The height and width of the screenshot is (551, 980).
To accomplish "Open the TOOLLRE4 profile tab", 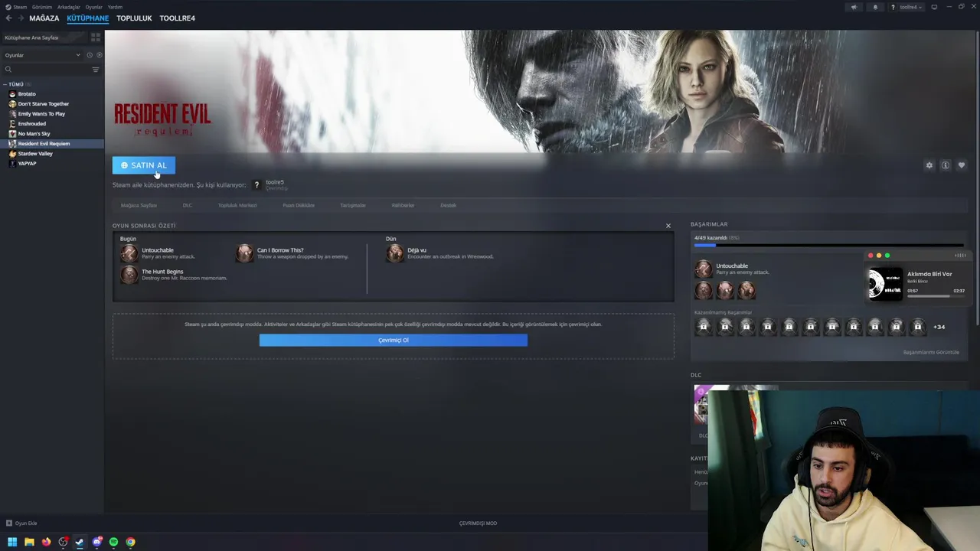I will (x=177, y=18).
